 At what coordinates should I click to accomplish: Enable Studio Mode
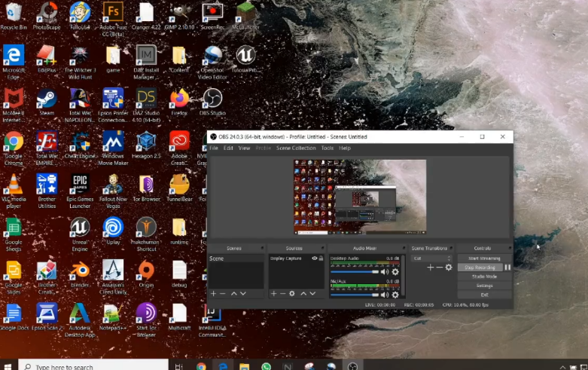tap(484, 277)
